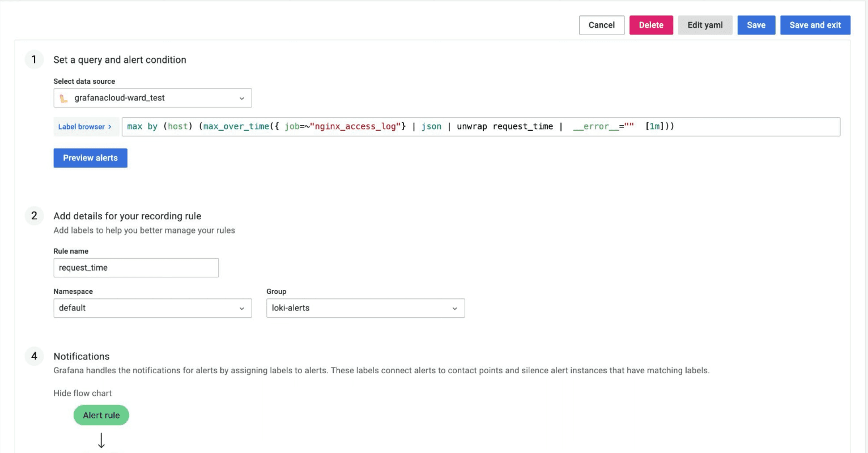Click the arrow next to Label browser
The width and height of the screenshot is (868, 453).
point(109,126)
